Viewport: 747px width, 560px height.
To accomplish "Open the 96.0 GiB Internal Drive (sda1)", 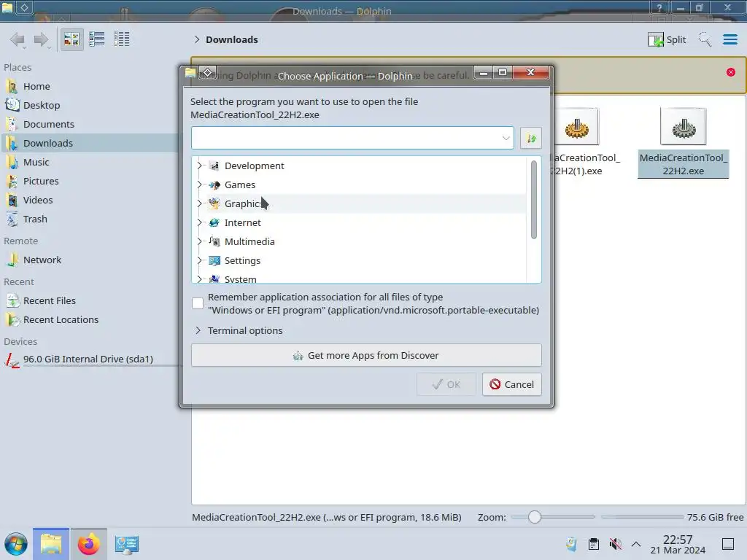I will (x=88, y=359).
